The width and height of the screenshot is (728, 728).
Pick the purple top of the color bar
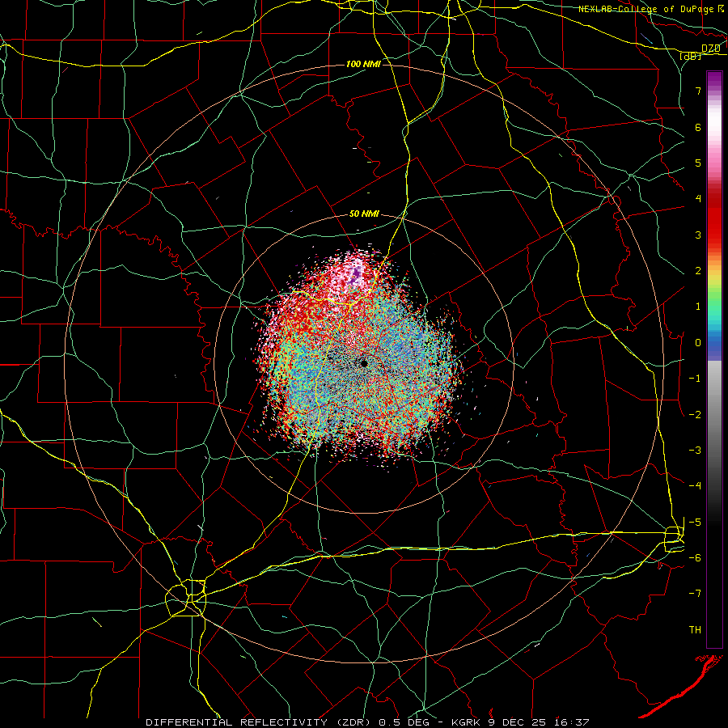pos(714,78)
